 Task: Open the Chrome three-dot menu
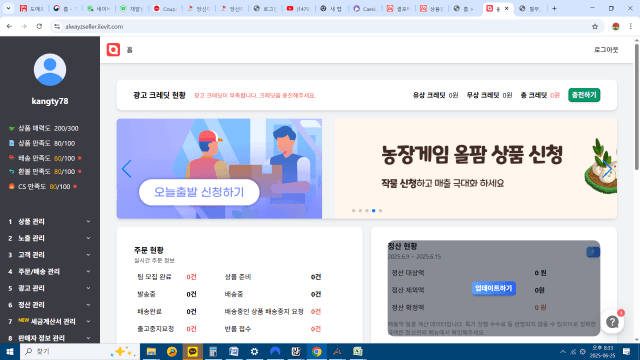click(631, 27)
